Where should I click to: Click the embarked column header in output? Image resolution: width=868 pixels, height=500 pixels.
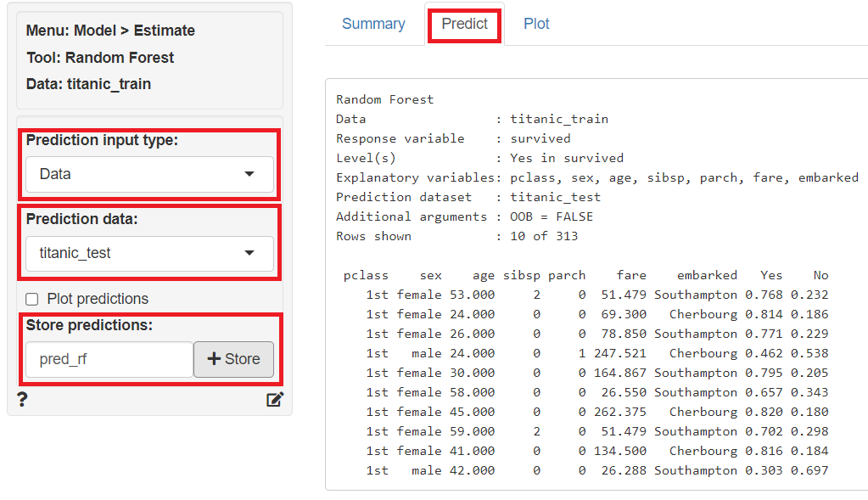[707, 275]
